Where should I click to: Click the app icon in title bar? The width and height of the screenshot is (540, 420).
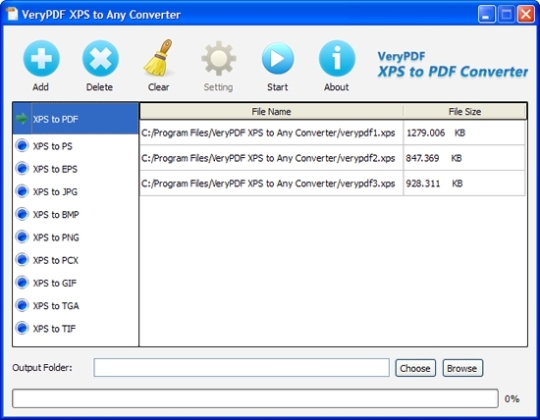(12, 14)
